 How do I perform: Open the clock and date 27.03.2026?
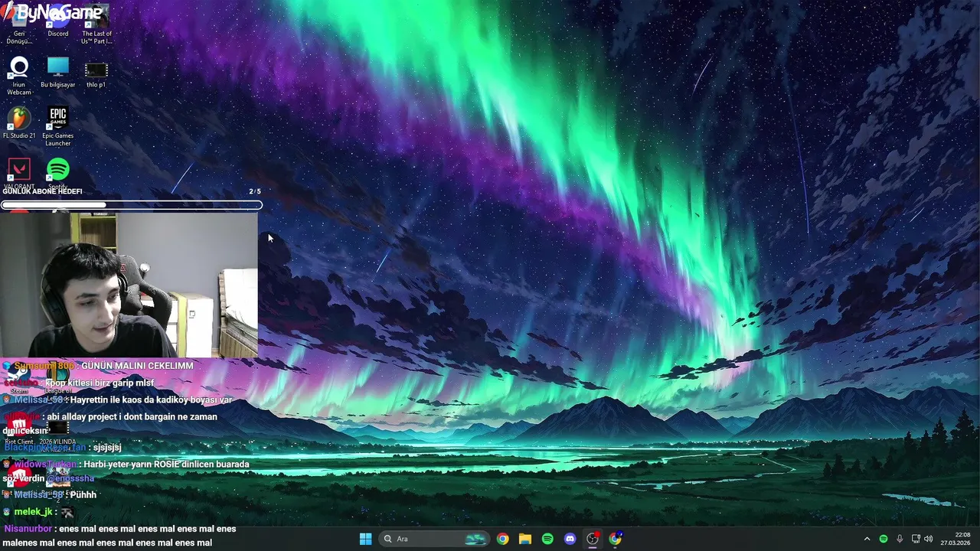(955, 539)
